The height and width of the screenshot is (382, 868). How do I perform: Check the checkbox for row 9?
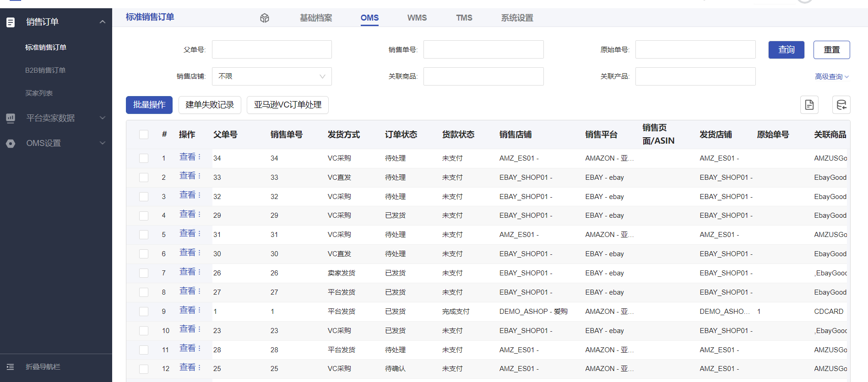144,312
